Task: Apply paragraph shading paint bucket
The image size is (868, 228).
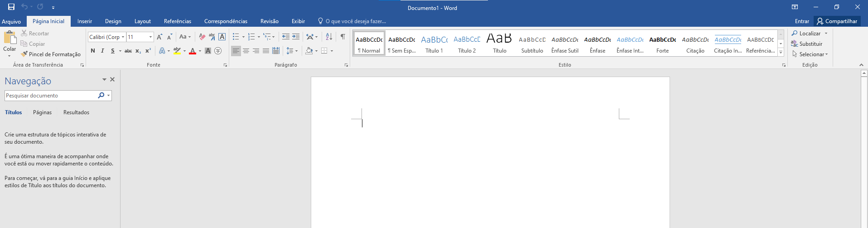Action: pyautogui.click(x=309, y=51)
